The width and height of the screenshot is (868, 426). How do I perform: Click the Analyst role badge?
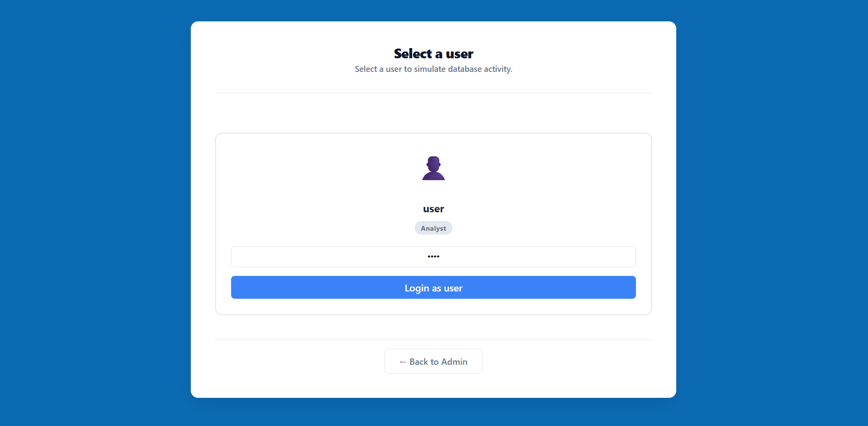tap(433, 228)
